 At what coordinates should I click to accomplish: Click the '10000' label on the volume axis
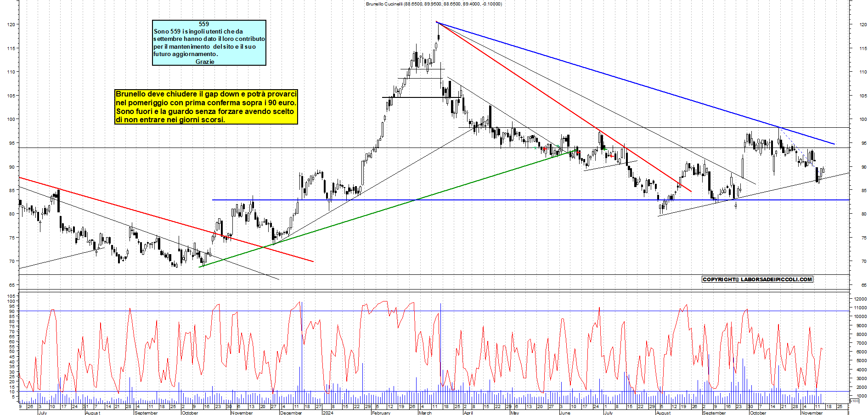(860, 316)
